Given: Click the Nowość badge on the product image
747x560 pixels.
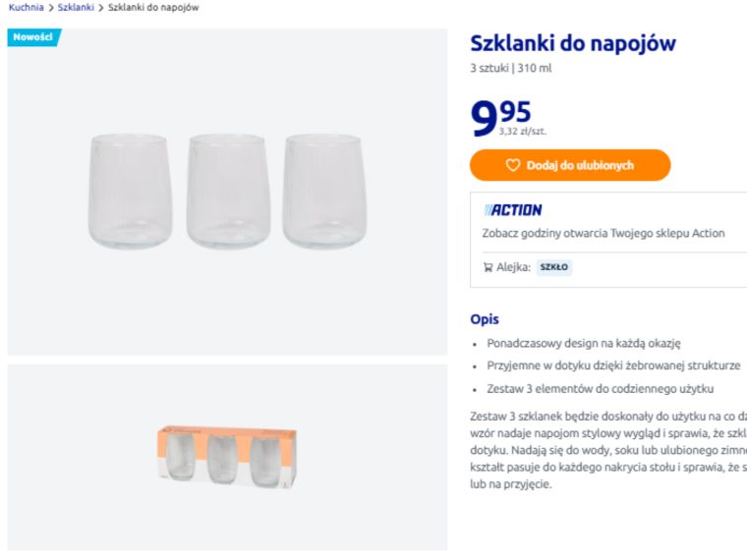Looking at the screenshot, I should click(x=33, y=37).
